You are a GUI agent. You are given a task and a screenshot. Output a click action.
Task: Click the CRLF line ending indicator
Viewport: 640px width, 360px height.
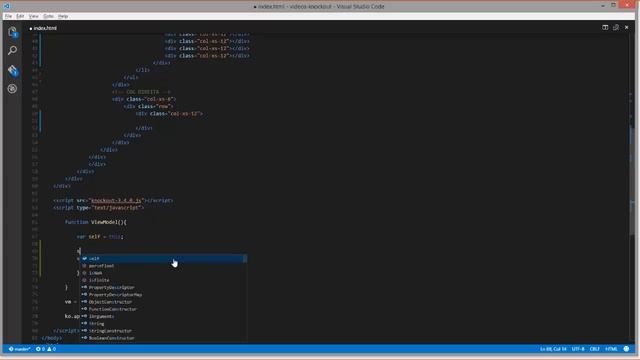[595, 349]
